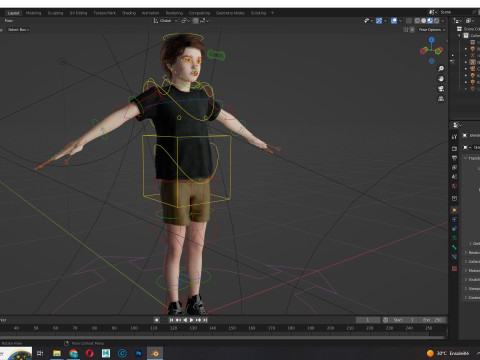Switch to the Sculpting workspace tab
The image size is (480, 360).
pos(55,13)
